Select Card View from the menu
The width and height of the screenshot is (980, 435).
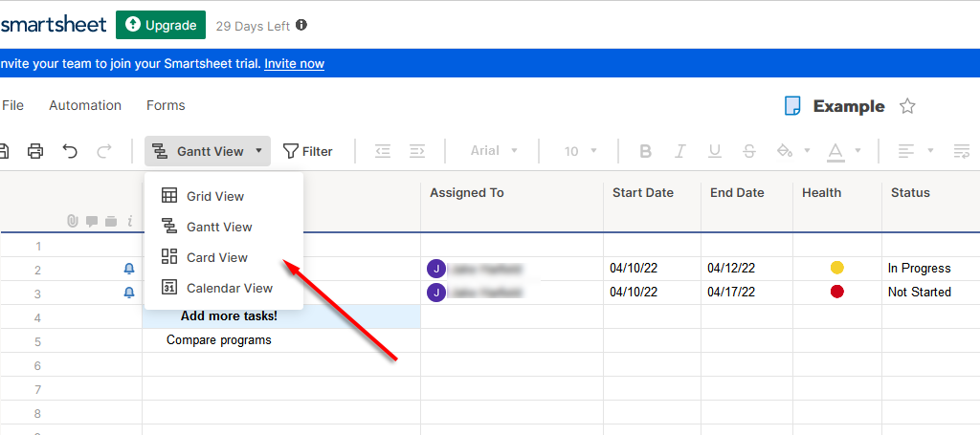pos(216,257)
